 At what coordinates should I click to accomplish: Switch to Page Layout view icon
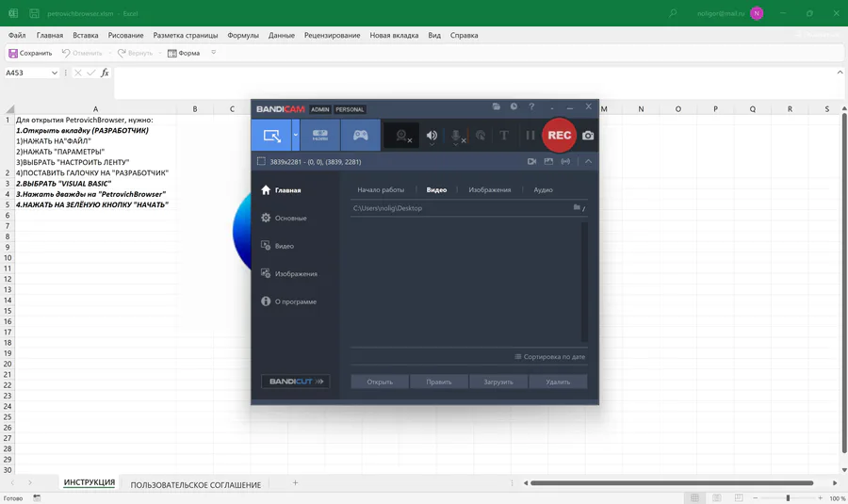click(x=717, y=498)
